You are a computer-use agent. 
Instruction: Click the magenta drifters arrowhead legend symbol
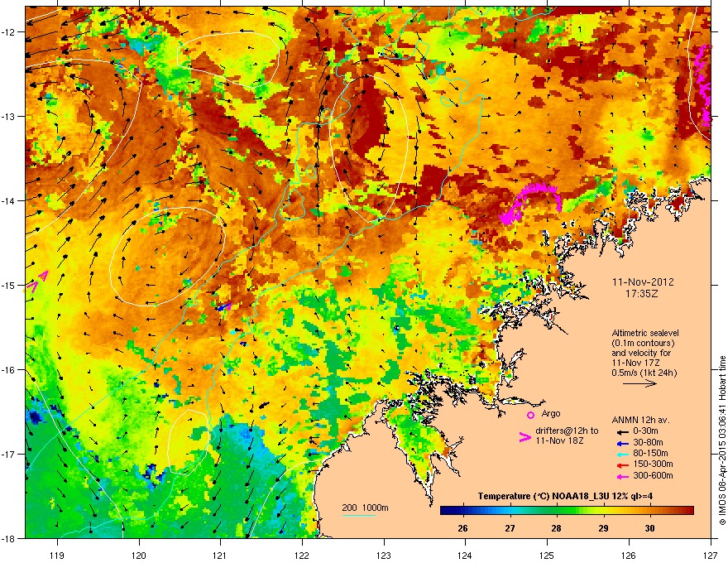(524, 437)
